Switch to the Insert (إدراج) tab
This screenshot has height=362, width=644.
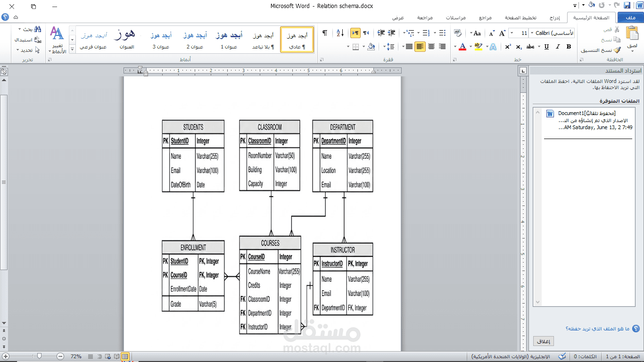point(554,17)
